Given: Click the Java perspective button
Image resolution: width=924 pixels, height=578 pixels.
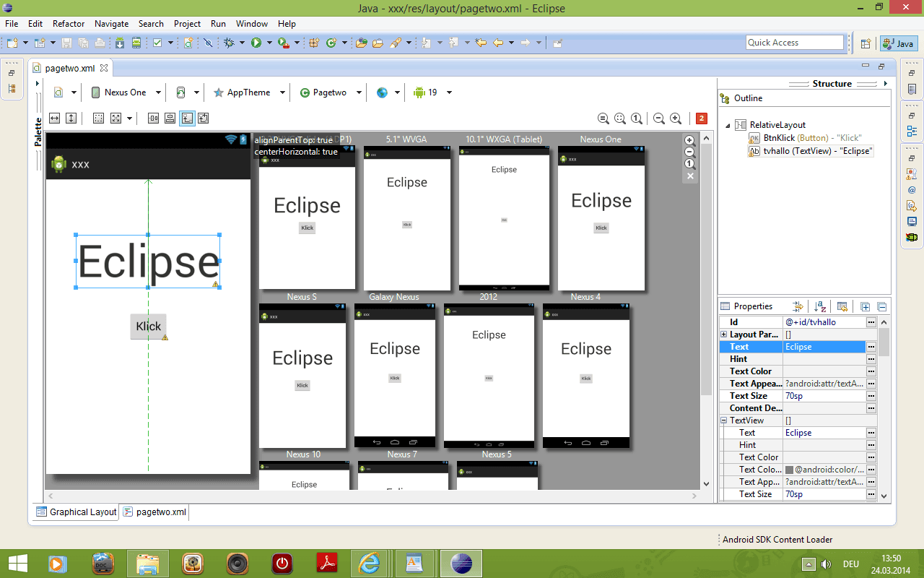Looking at the screenshot, I should tap(899, 43).
